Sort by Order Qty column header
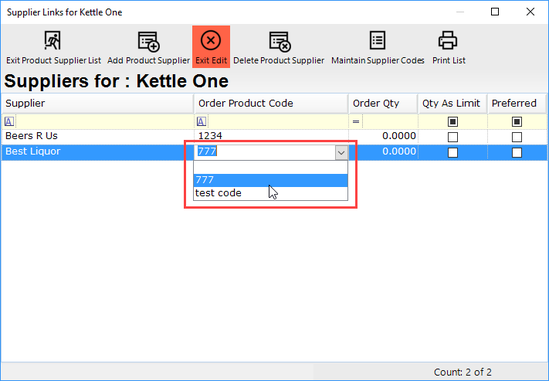Image resolution: width=549 pixels, height=381 pixels. (383, 103)
